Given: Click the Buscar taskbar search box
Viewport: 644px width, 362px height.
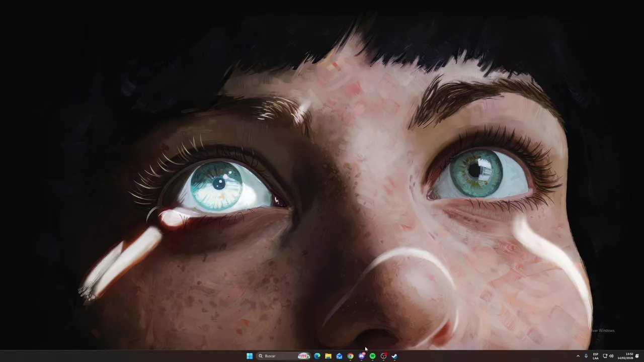Looking at the screenshot, I should click(283, 356).
